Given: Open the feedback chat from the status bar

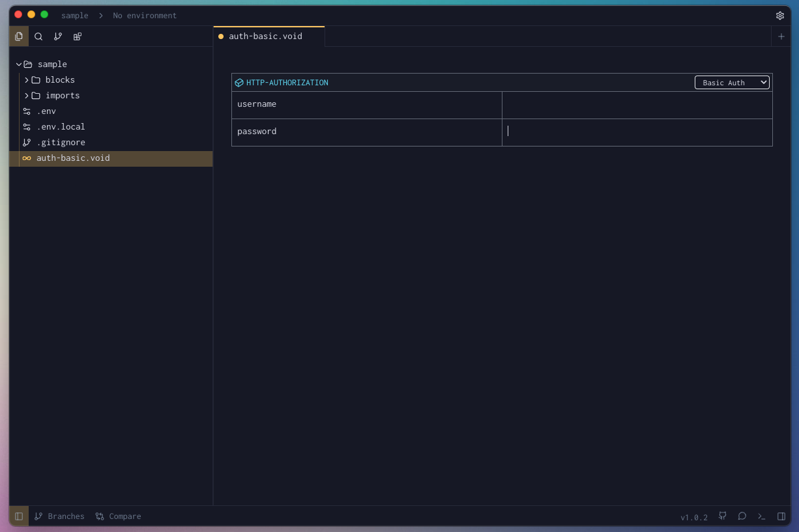Looking at the screenshot, I should pyautogui.click(x=742, y=516).
